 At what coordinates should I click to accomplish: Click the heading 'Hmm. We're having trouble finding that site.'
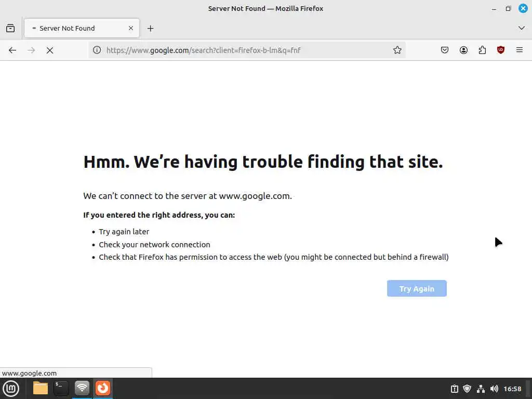pyautogui.click(x=263, y=162)
